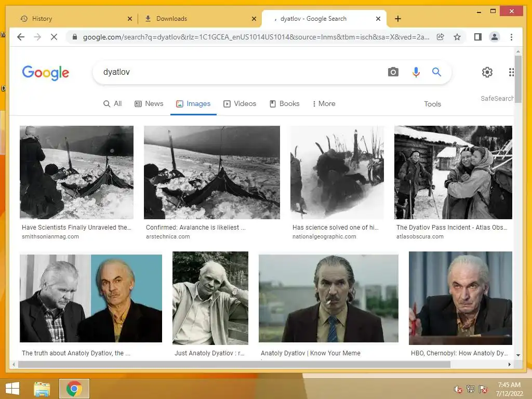Click 'The Dyatlov Pass Incident - Atlas Obs...' caption

pyautogui.click(x=452, y=228)
